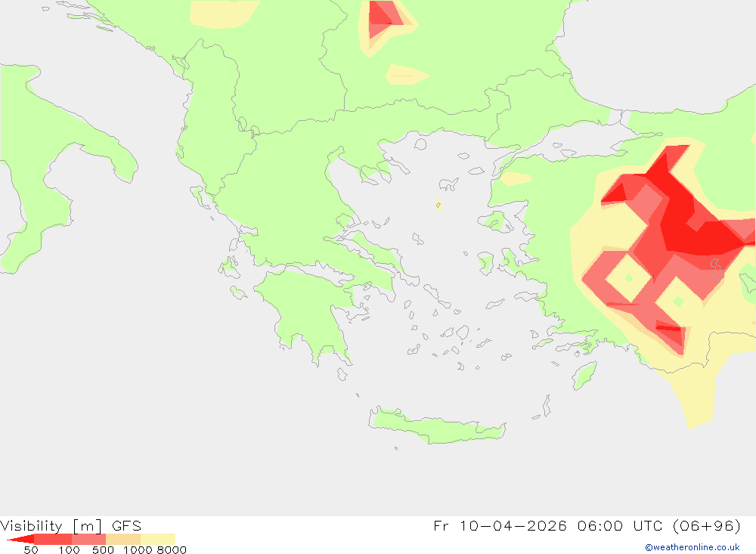Click the legend value '100'
Screen dimensions: 756x554
pos(69,549)
